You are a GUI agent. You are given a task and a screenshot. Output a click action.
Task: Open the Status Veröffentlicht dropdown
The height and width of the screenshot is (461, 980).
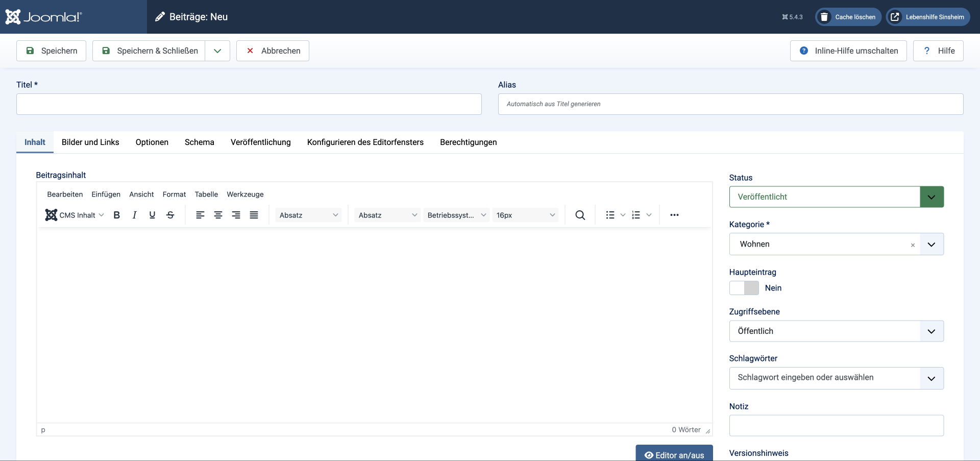click(x=836, y=197)
